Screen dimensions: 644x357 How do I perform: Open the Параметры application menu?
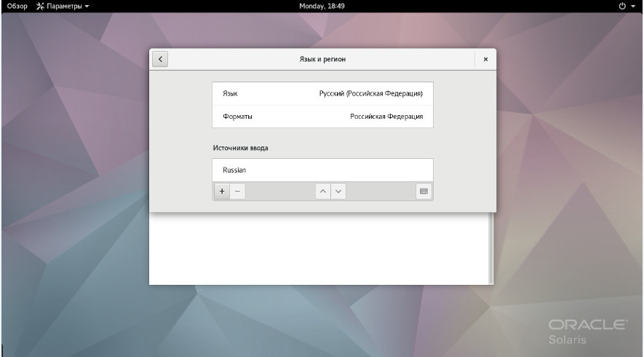pyautogui.click(x=67, y=7)
